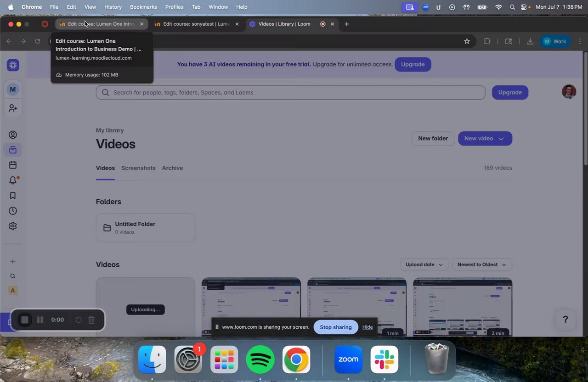Open Chrome downloads icon
588x382 pixels.
[x=530, y=41]
